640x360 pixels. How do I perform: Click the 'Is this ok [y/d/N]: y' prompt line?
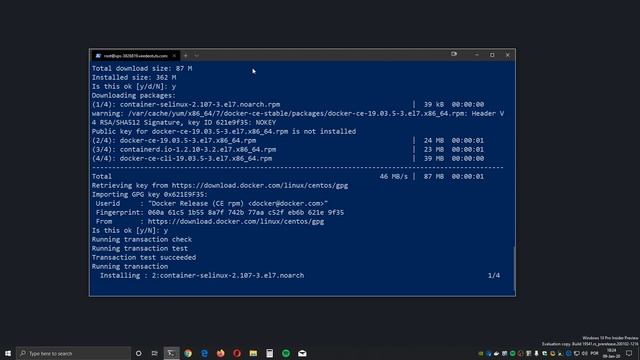pyautogui.click(x=133, y=86)
